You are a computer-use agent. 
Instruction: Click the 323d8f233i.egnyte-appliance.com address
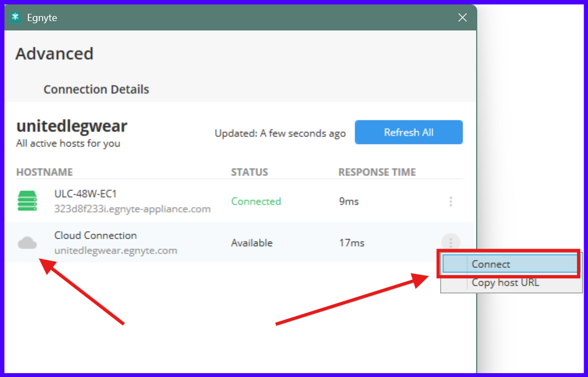[132, 209]
